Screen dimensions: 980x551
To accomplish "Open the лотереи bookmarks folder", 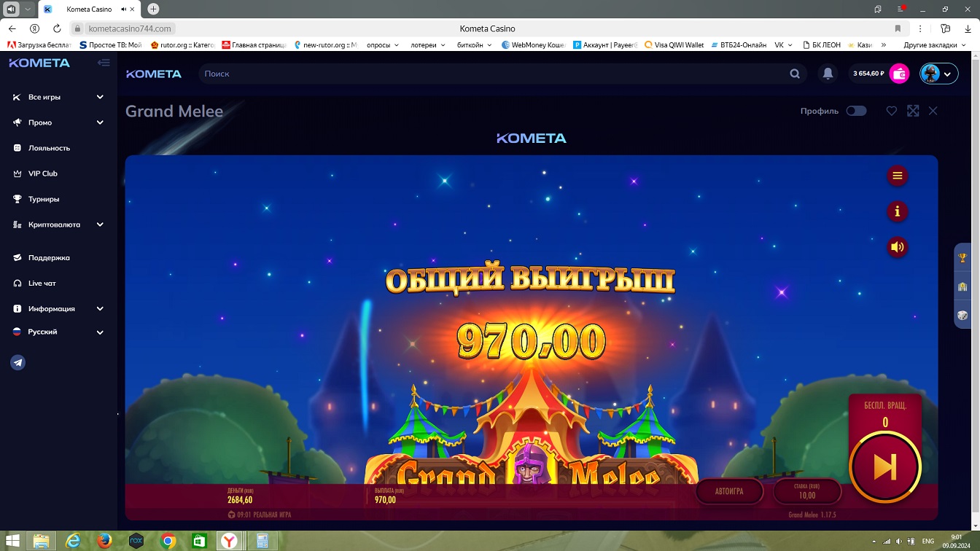I will (428, 44).
